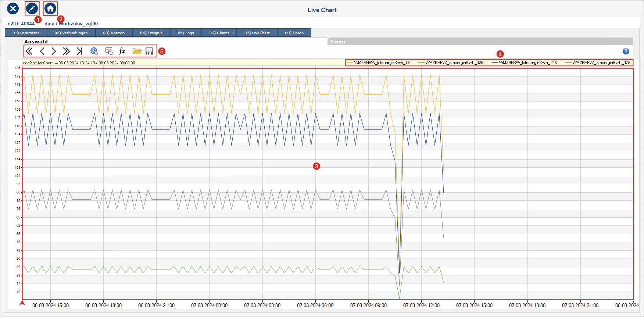Open saved chart via folder icon
Image resolution: width=644 pixels, height=317 pixels.
point(137,51)
